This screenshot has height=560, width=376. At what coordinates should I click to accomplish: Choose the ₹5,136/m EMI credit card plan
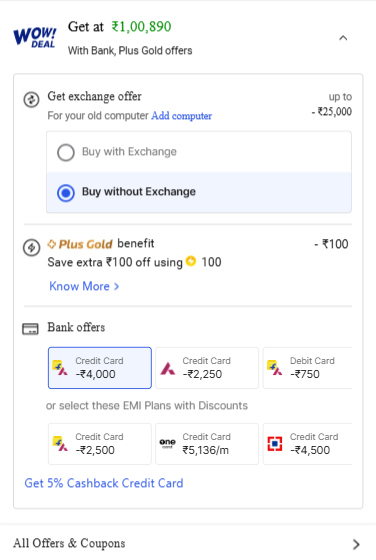click(207, 444)
